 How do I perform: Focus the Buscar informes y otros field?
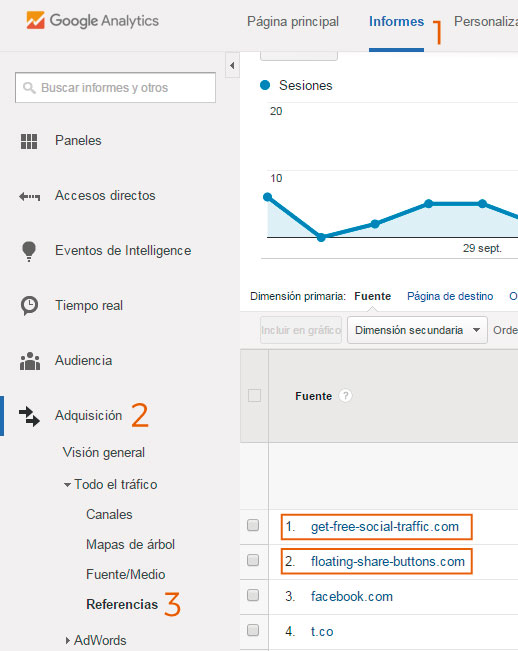pyautogui.click(x=115, y=88)
